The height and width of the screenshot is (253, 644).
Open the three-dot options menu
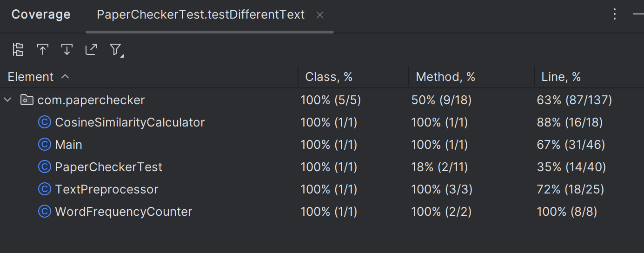point(615,14)
